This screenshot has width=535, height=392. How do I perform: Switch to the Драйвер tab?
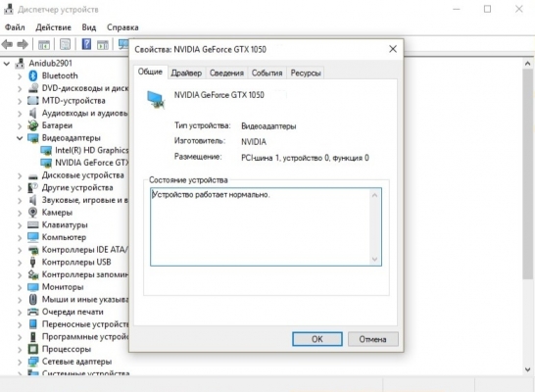(186, 73)
